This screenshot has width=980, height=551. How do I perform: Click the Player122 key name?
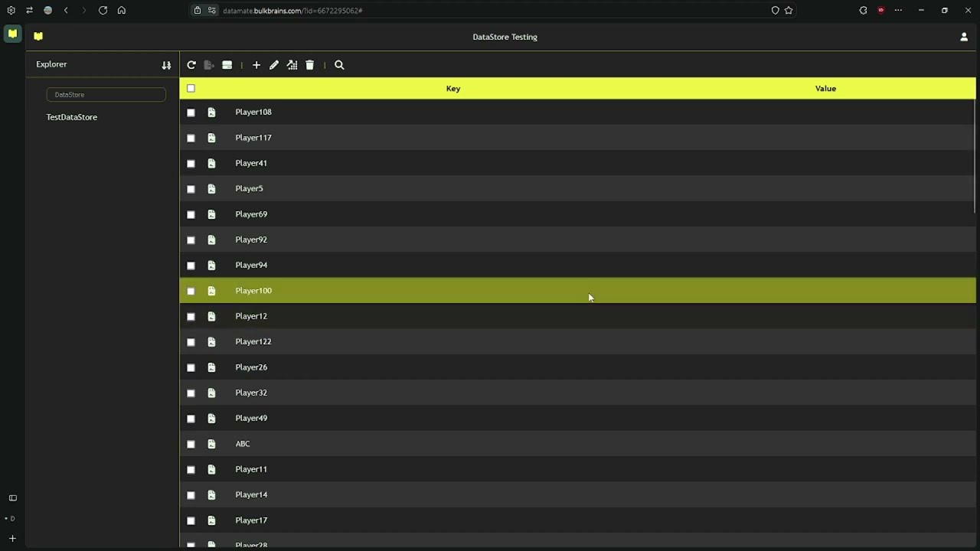tap(253, 341)
